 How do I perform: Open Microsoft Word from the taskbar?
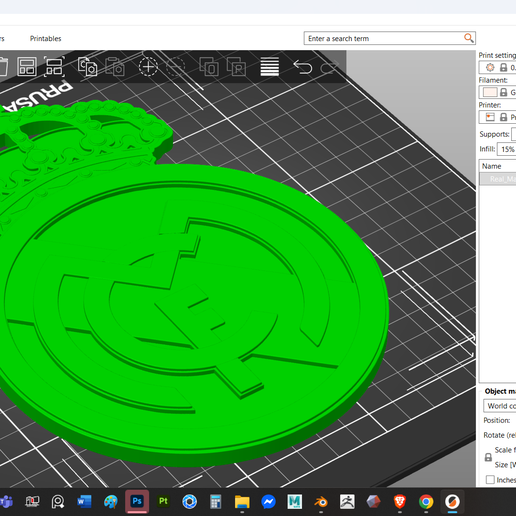[84, 501]
